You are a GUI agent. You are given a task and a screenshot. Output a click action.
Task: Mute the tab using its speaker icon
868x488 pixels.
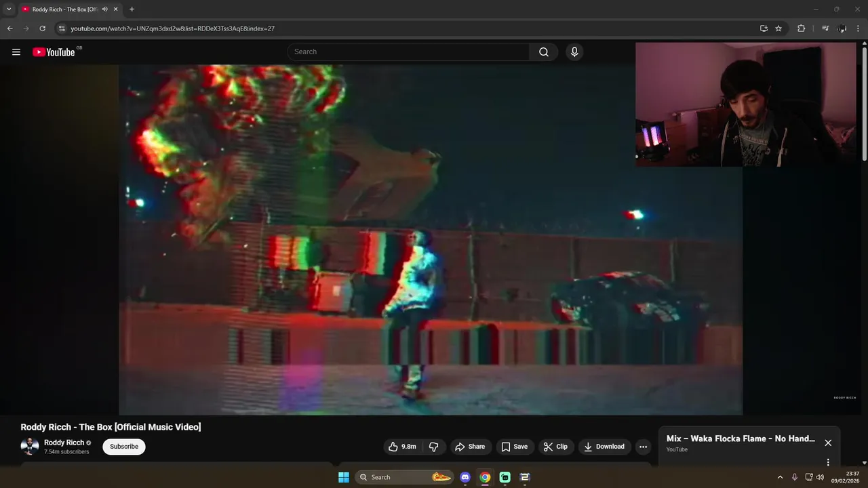(104, 9)
